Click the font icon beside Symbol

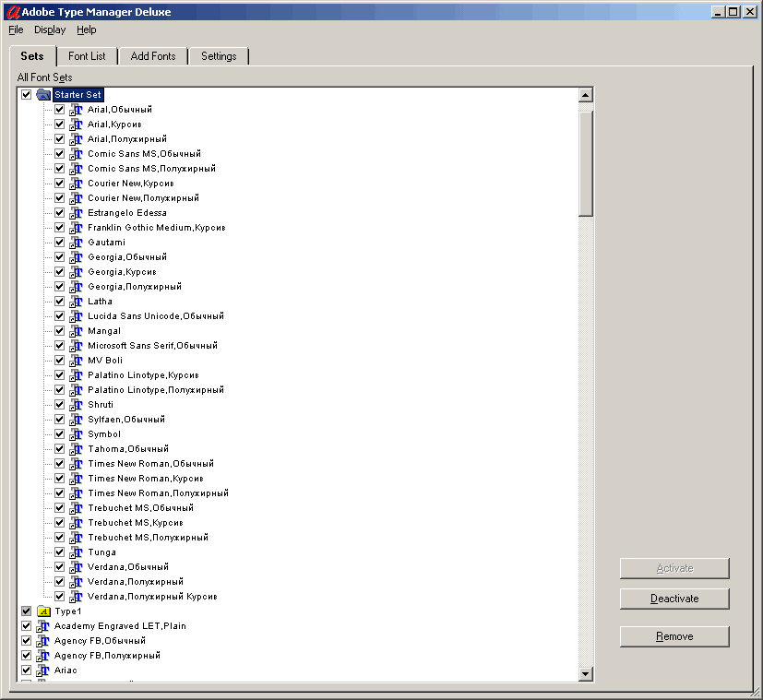tap(76, 433)
